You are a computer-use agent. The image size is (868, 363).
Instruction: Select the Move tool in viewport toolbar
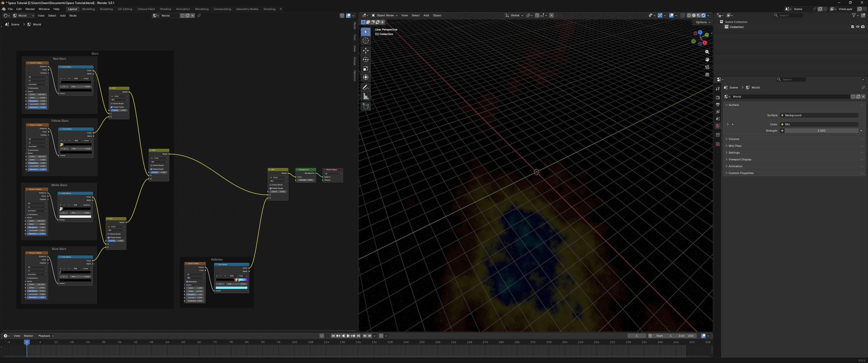pyautogui.click(x=366, y=51)
